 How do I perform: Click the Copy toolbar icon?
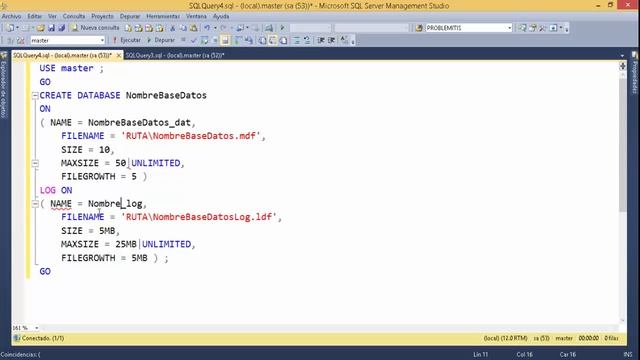click(183, 28)
